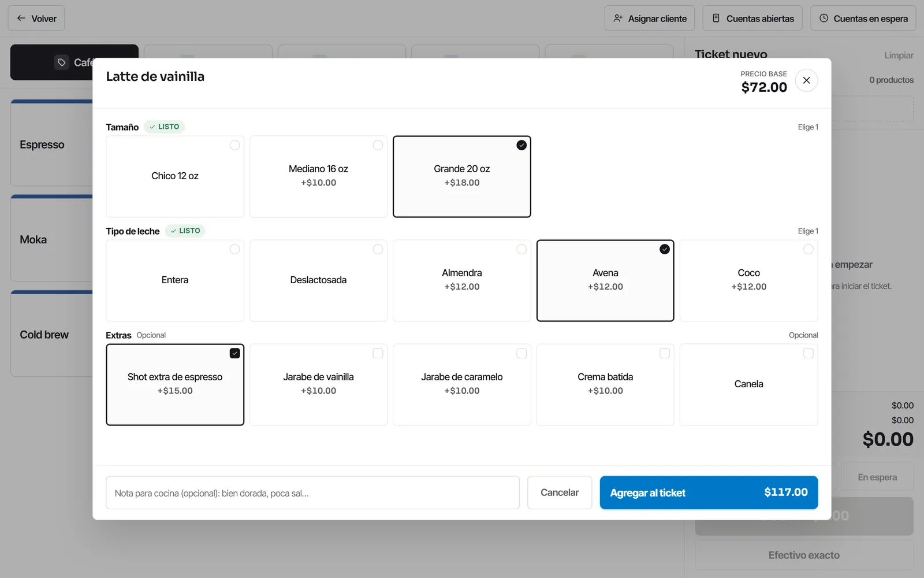Click the $72.00 base price
Image resolution: width=924 pixels, height=578 pixels.
[x=764, y=87]
